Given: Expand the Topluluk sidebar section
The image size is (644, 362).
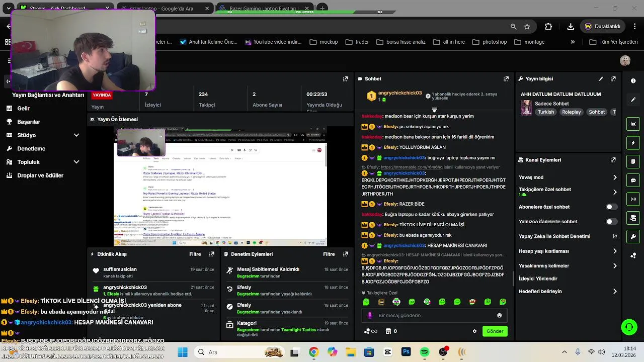Looking at the screenshot, I should [x=76, y=162].
